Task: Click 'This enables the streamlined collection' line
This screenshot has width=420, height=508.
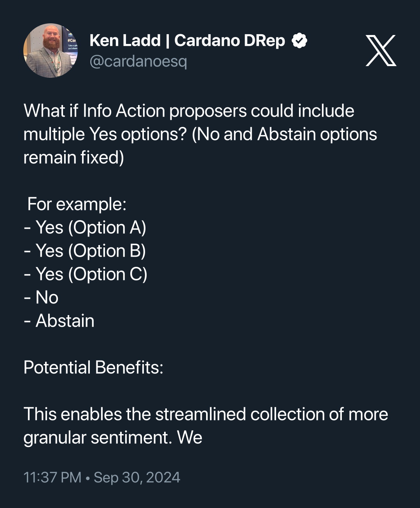Action: (205, 414)
